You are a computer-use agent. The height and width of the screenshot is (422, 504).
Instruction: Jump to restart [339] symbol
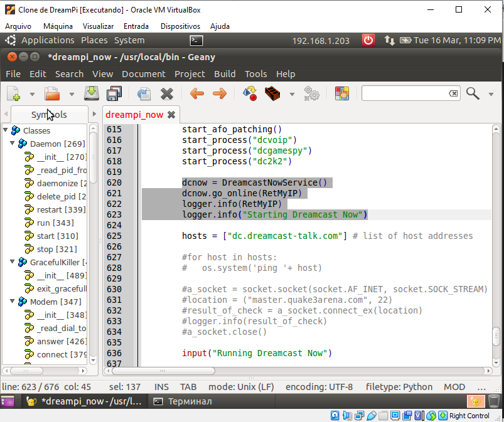[61, 209]
